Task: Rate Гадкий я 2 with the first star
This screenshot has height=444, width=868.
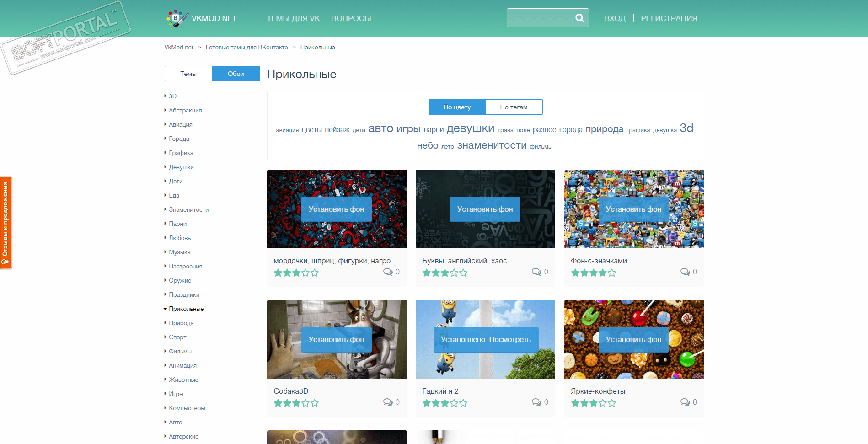Action: point(427,403)
